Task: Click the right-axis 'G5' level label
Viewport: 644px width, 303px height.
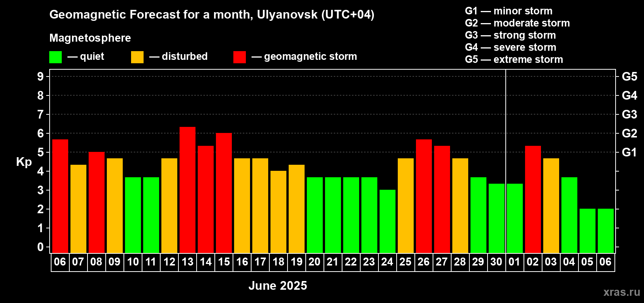Action: coord(630,77)
